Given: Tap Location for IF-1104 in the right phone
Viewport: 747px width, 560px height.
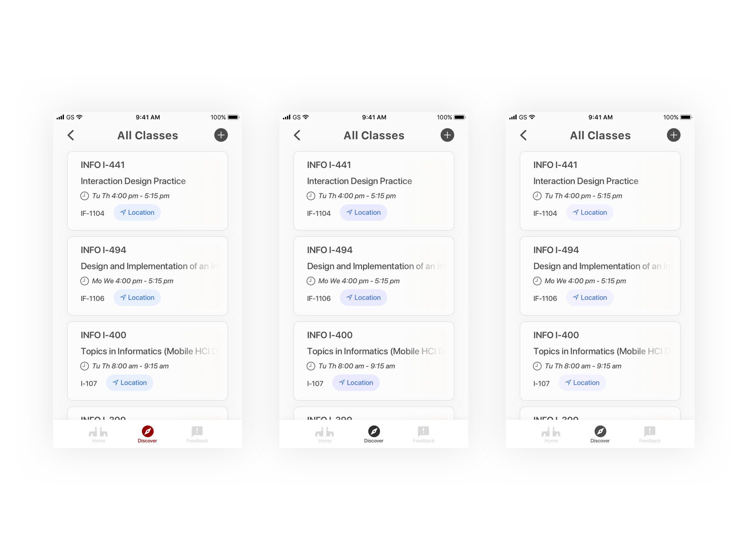Looking at the screenshot, I should (590, 212).
